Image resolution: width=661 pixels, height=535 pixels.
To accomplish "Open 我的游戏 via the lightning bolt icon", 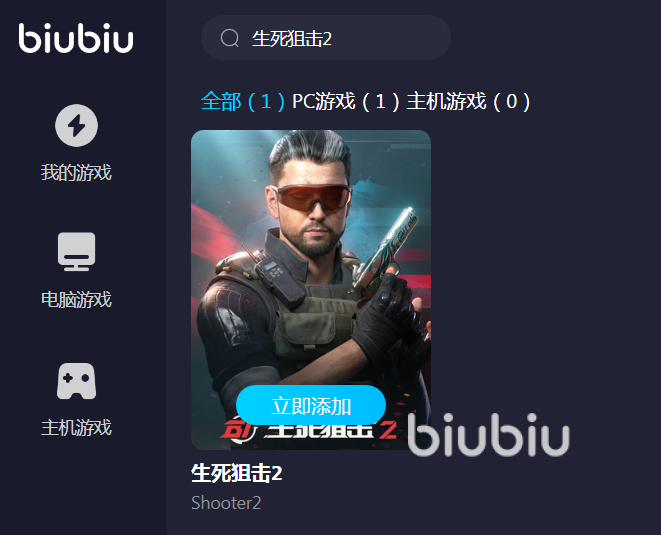I will (x=76, y=125).
